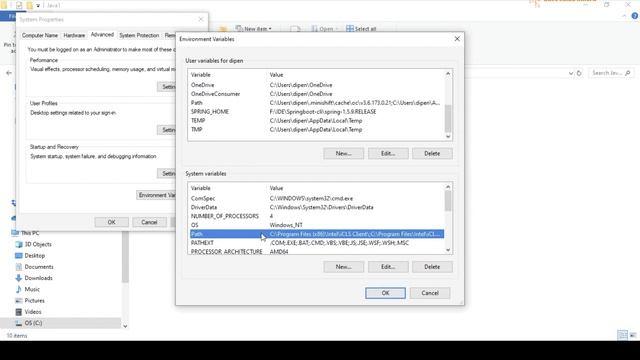Click New under System variables
Viewport: 640px width, 360px height.
pyautogui.click(x=343, y=267)
